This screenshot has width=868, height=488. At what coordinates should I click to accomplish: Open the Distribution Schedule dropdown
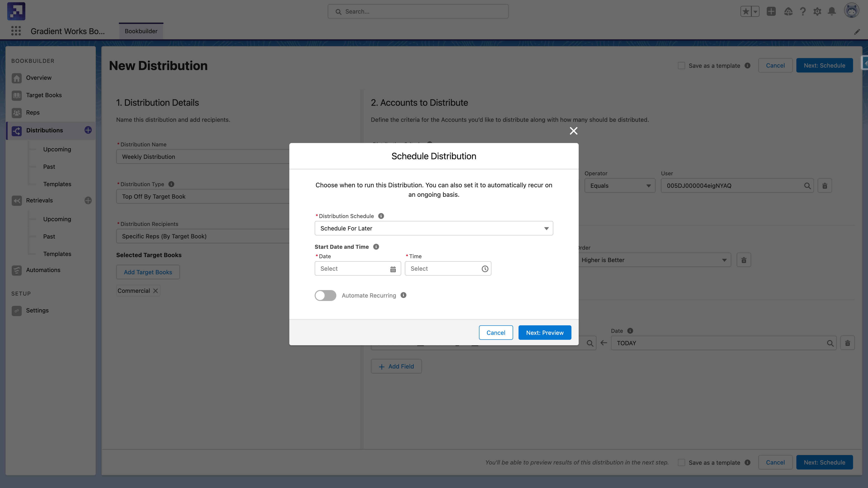tap(433, 228)
